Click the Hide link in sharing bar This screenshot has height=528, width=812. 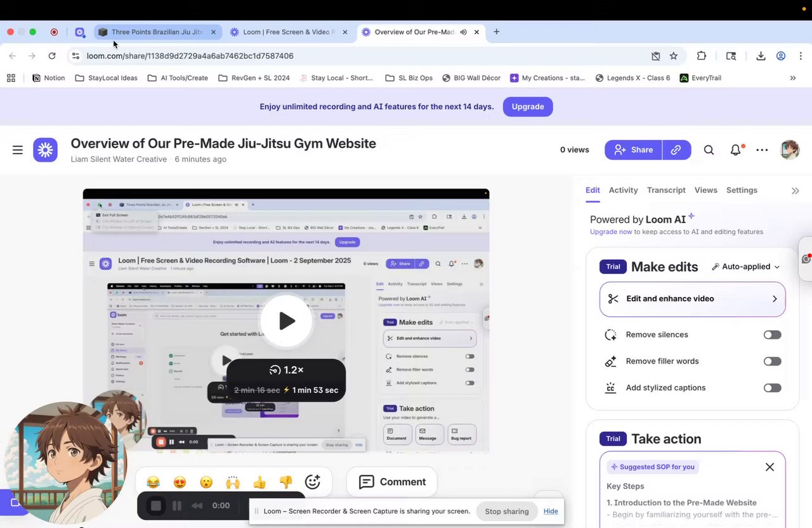(551, 511)
